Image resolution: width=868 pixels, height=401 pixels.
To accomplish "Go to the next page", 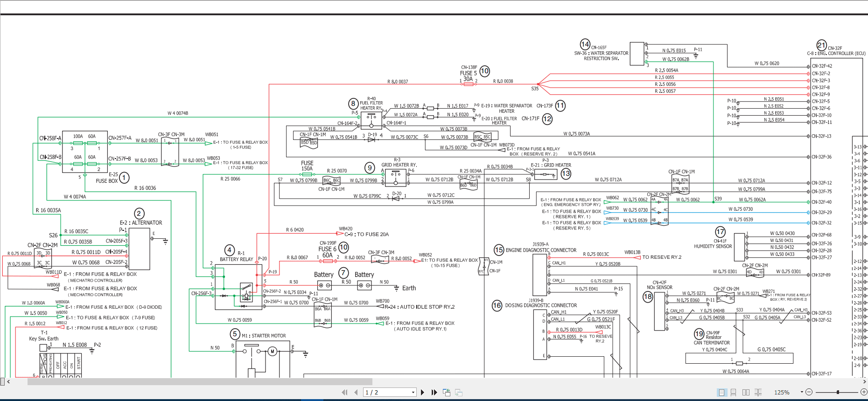I will click(x=423, y=393).
